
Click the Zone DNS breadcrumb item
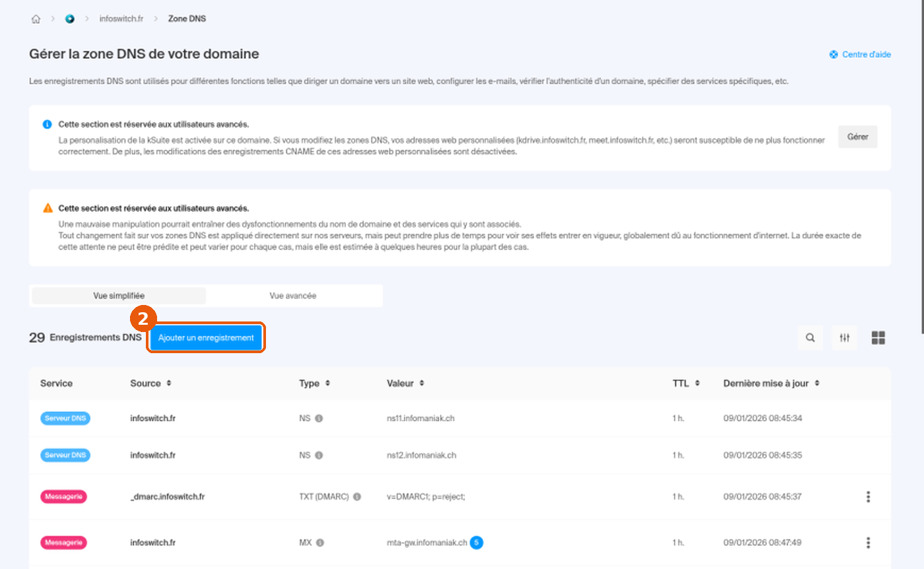(x=187, y=18)
